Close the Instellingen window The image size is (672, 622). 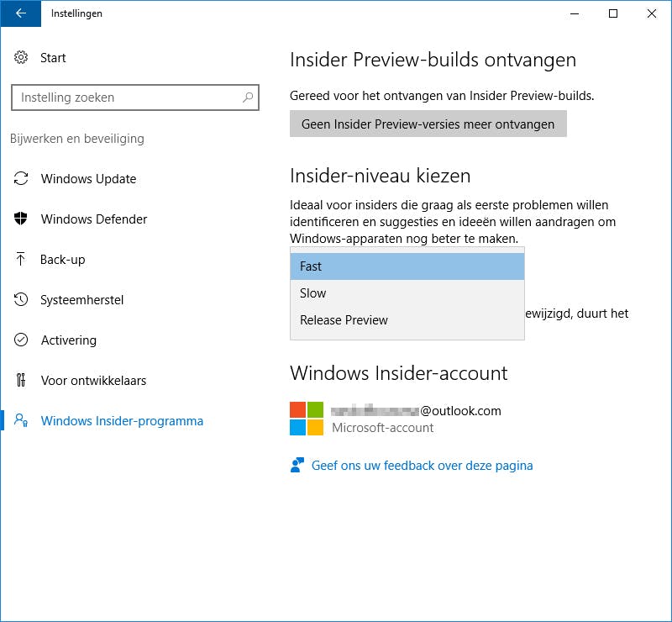(652, 13)
